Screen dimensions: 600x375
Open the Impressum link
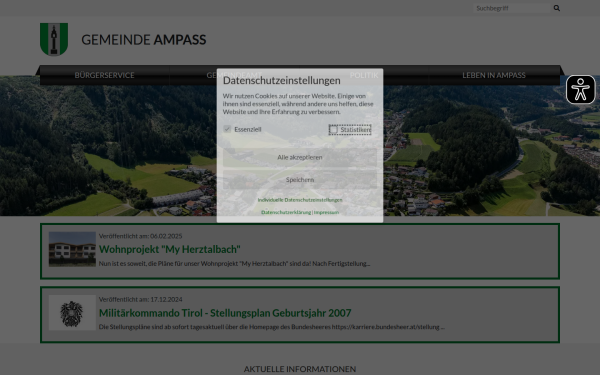coord(326,212)
